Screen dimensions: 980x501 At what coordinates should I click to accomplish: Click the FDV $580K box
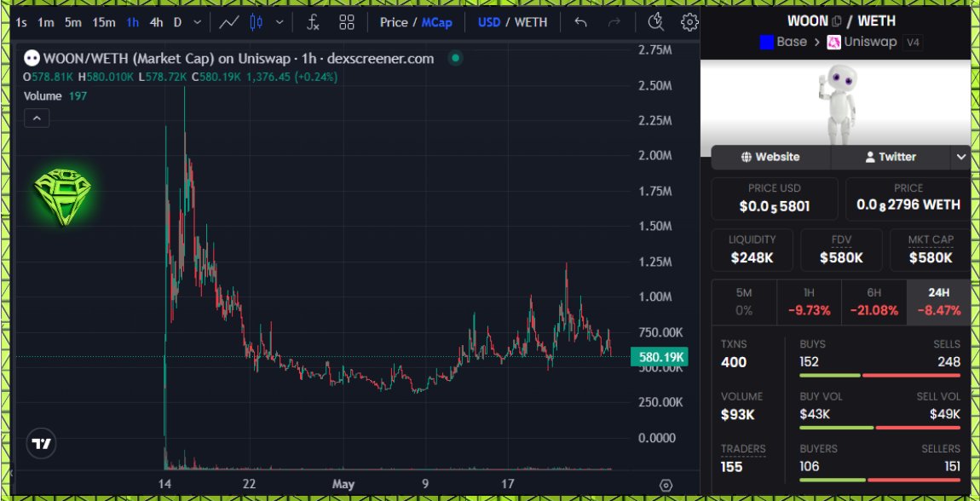[841, 250]
